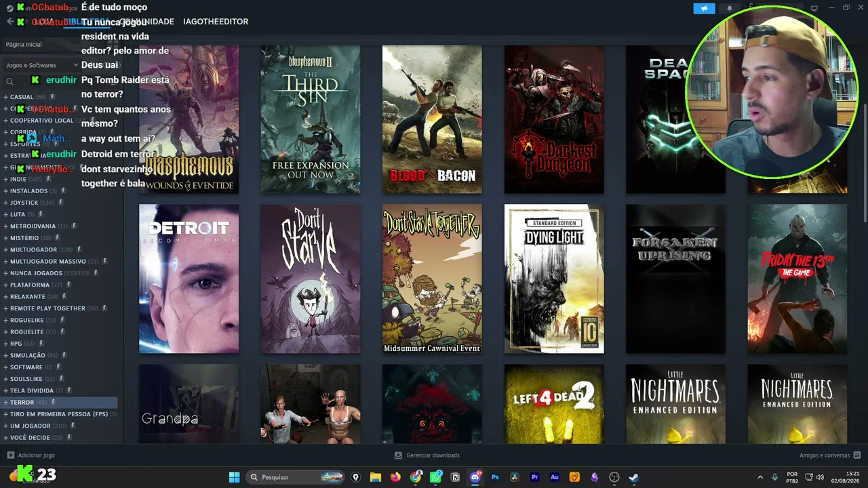Open Detroit Become Human game cover

click(x=189, y=279)
